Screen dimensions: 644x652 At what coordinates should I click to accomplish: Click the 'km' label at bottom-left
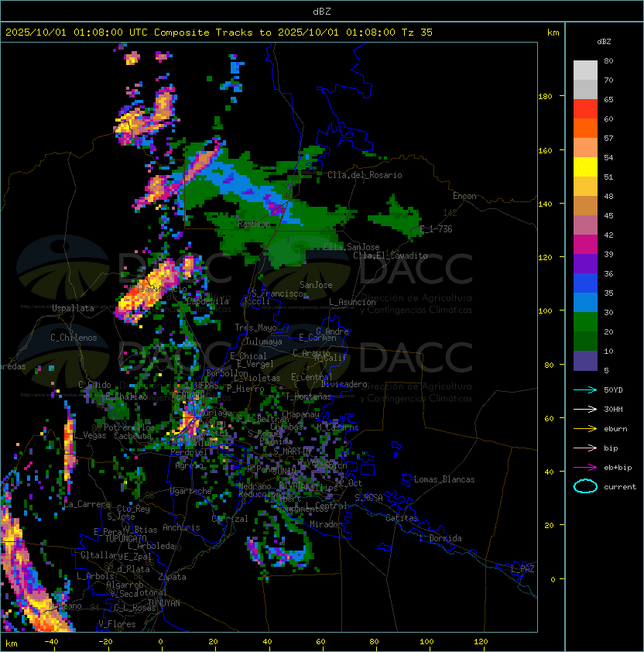pyautogui.click(x=12, y=643)
